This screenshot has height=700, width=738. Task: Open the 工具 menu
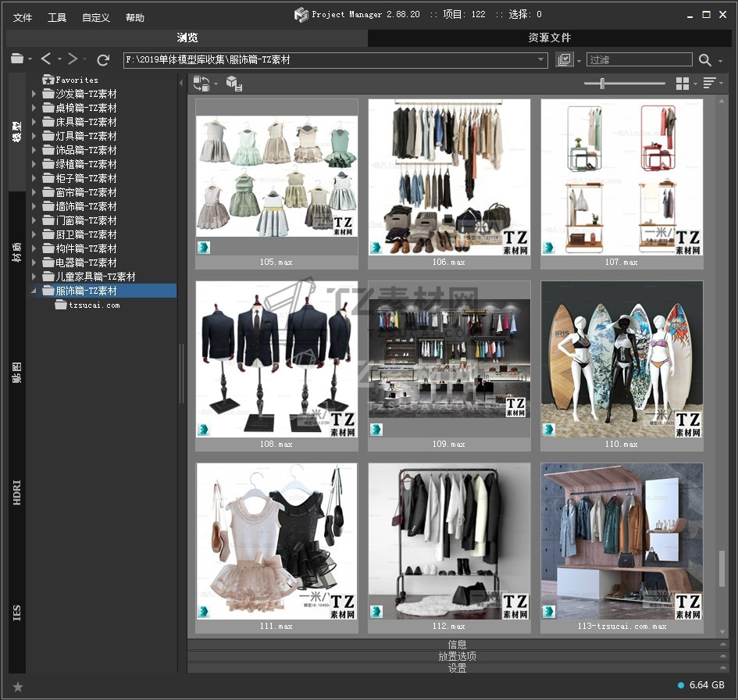57,17
